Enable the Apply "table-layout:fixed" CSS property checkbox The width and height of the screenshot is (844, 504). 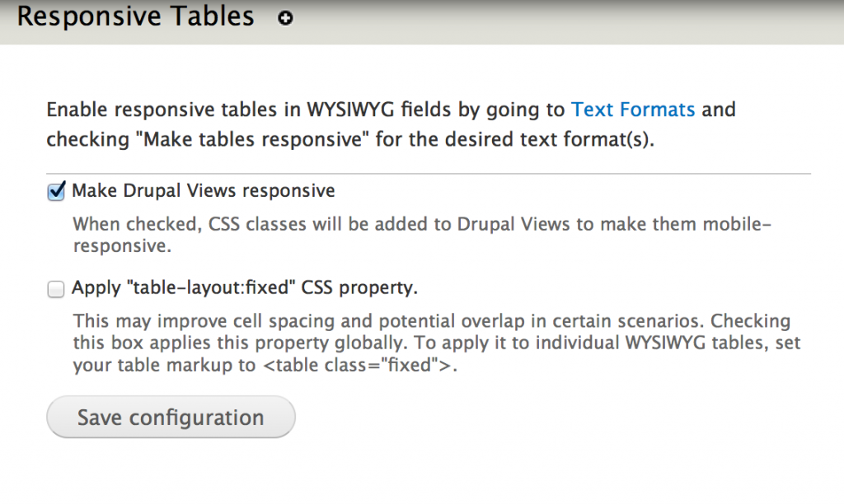(x=56, y=289)
